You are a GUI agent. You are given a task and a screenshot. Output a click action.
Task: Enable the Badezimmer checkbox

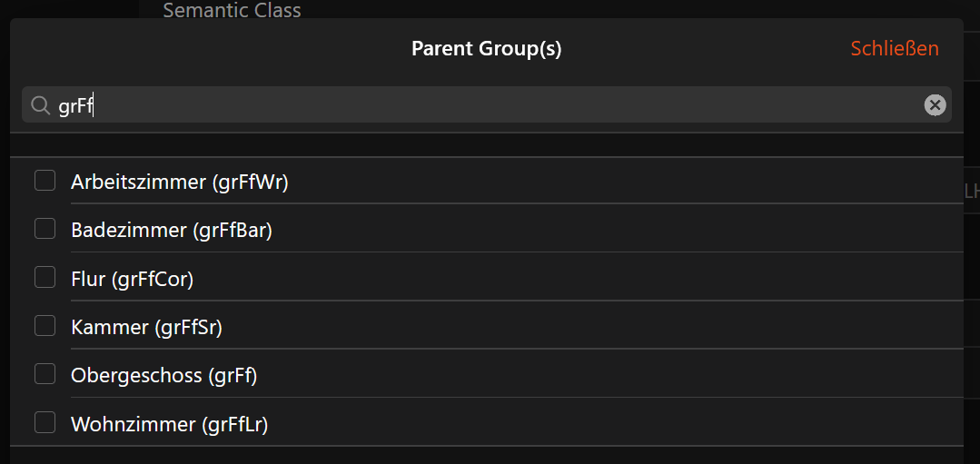click(x=45, y=229)
